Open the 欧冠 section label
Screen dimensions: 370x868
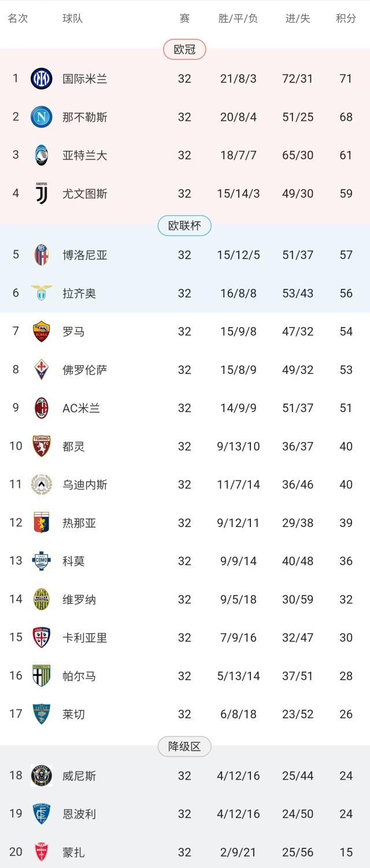185,50
